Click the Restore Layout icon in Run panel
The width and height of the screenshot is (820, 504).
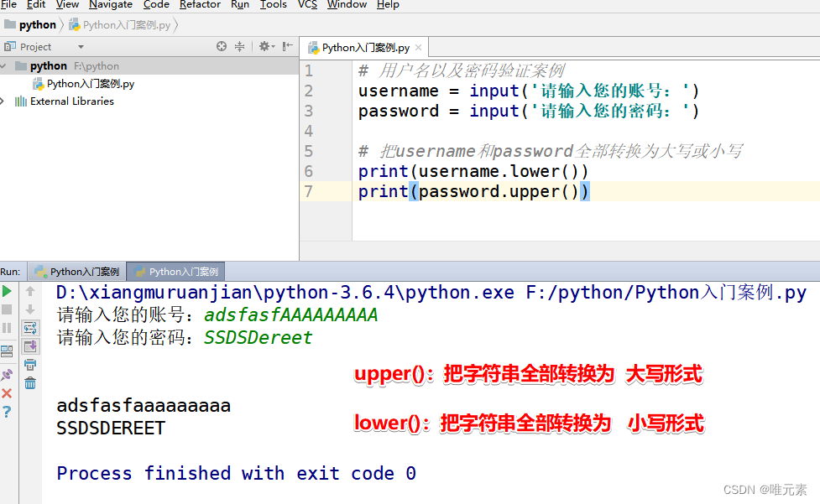pyautogui.click(x=7, y=351)
